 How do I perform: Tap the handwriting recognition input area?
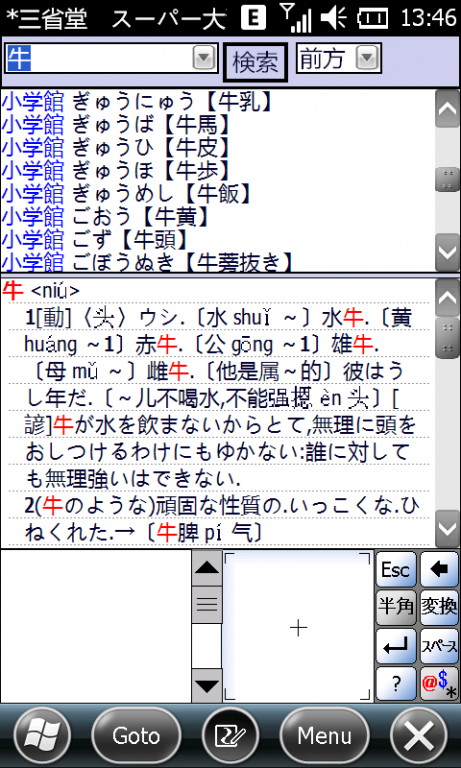pyautogui.click(x=298, y=627)
